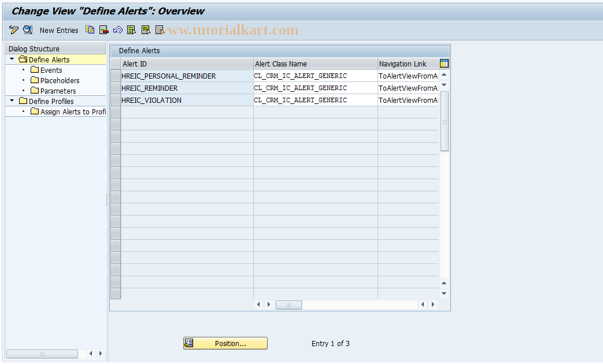Click table bottom scroll up arrow
Image resolution: width=603 pixels, height=364 pixels.
(x=444, y=283)
